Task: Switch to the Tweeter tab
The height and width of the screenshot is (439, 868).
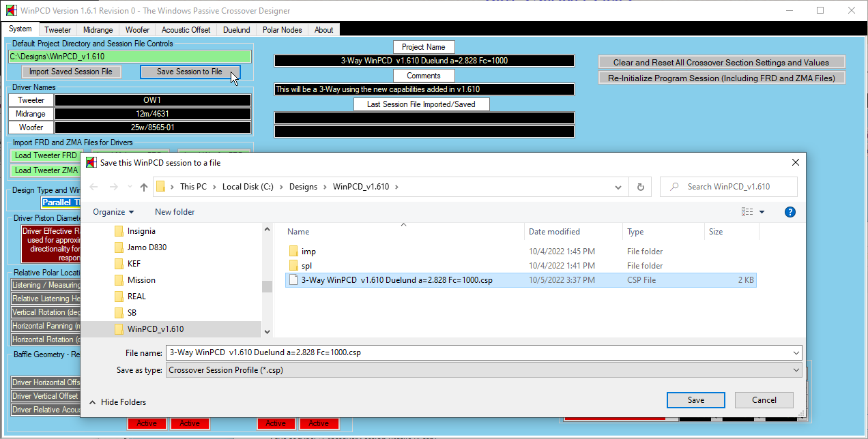Action: [x=58, y=30]
